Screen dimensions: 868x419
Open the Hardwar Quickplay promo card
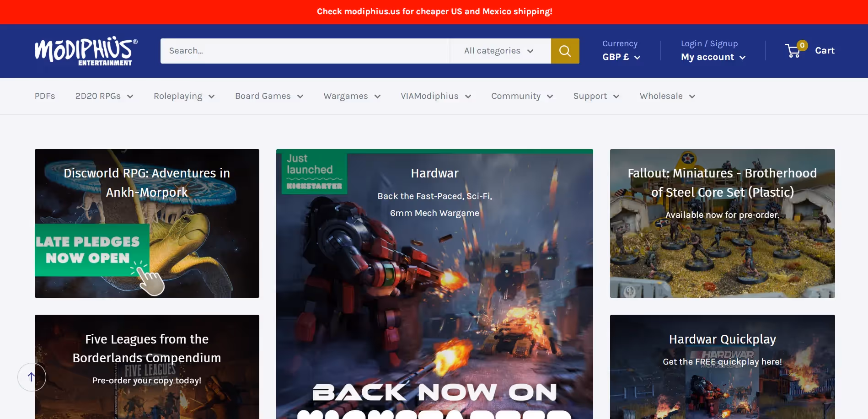[x=723, y=367]
